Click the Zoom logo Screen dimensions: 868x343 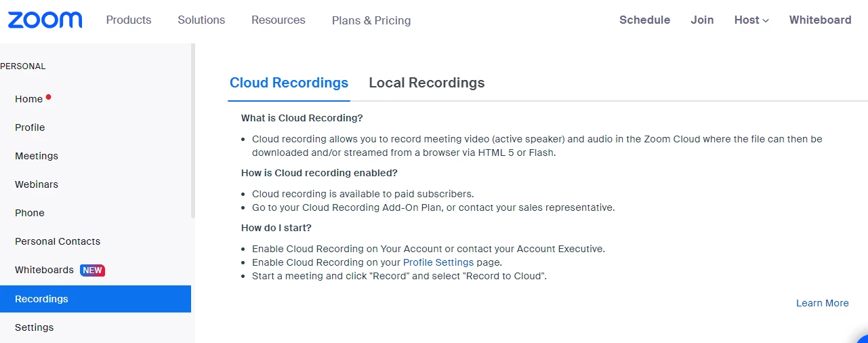click(x=45, y=20)
